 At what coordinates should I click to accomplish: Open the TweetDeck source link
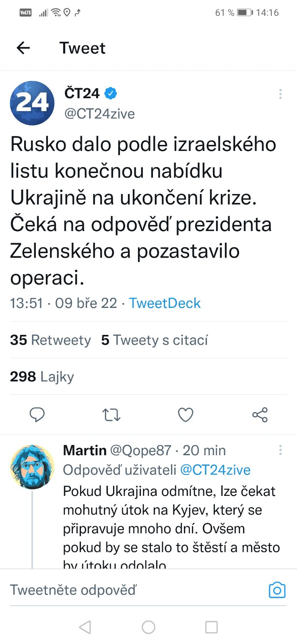coord(165,303)
